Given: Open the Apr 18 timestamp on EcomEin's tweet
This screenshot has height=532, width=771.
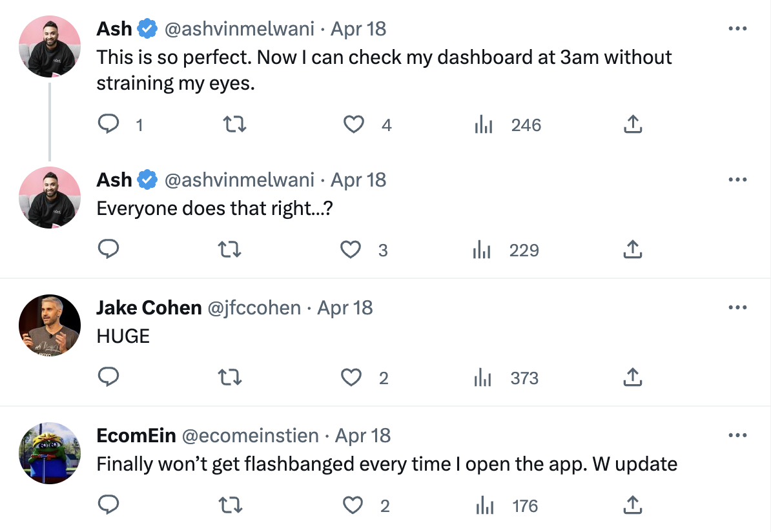Looking at the screenshot, I should point(363,436).
